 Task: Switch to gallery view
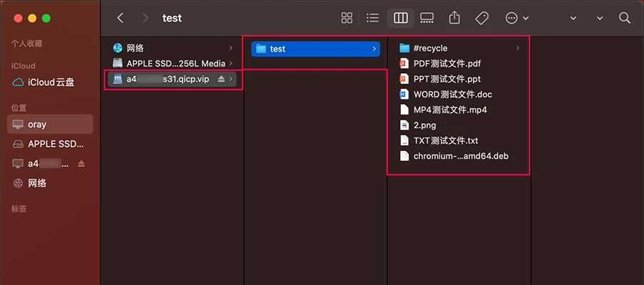click(426, 18)
